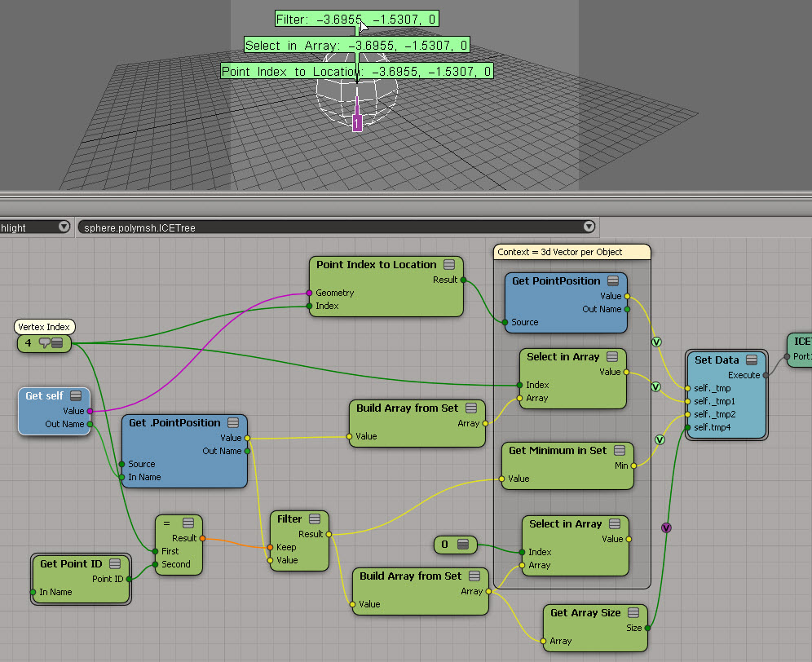Open the hlight dropdown arrow
812x662 pixels.
pos(64,227)
